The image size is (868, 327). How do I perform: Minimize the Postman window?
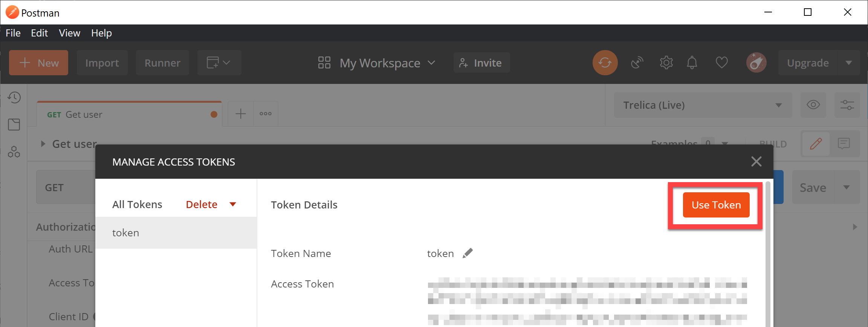pos(768,12)
